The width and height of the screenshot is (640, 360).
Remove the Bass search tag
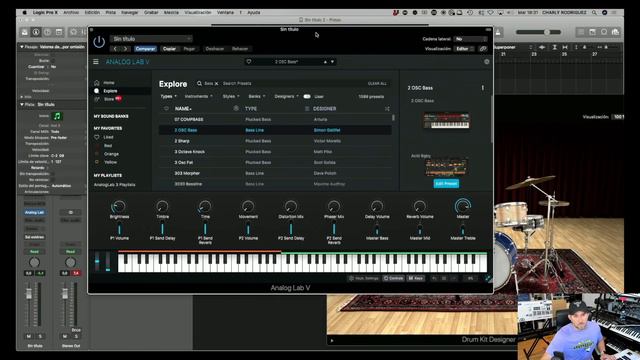[x=216, y=84]
